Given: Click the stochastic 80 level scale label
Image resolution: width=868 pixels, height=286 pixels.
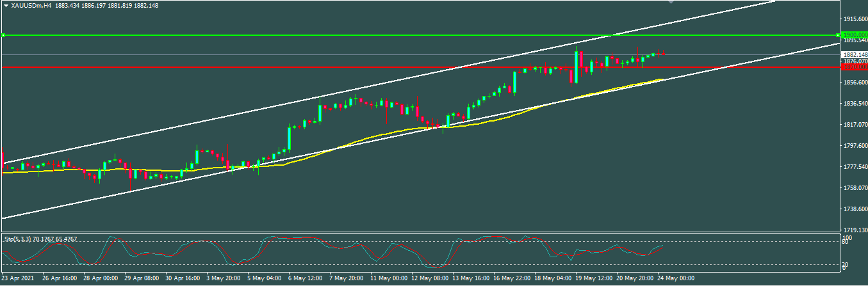Looking at the screenshot, I should point(844,242).
